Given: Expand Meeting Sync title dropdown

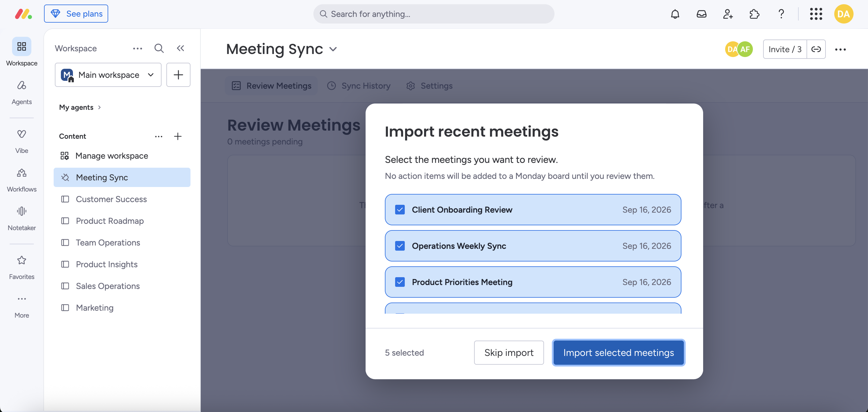Looking at the screenshot, I should click(x=333, y=49).
